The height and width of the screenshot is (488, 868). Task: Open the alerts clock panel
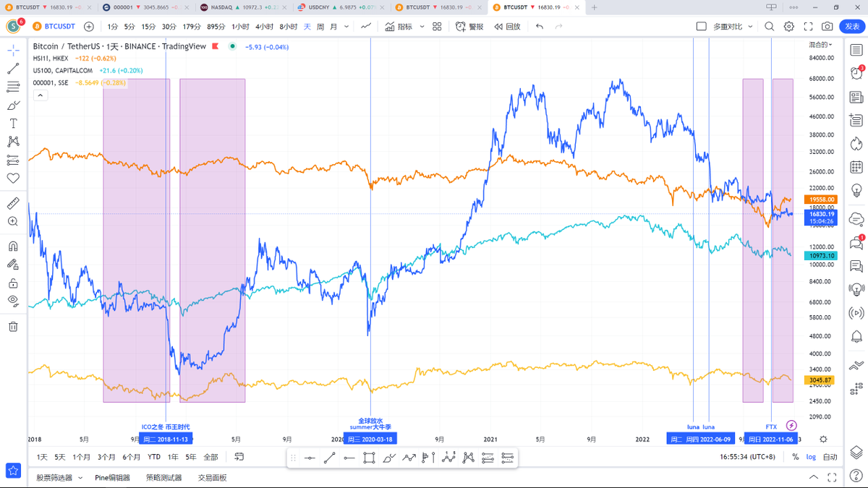(x=856, y=73)
